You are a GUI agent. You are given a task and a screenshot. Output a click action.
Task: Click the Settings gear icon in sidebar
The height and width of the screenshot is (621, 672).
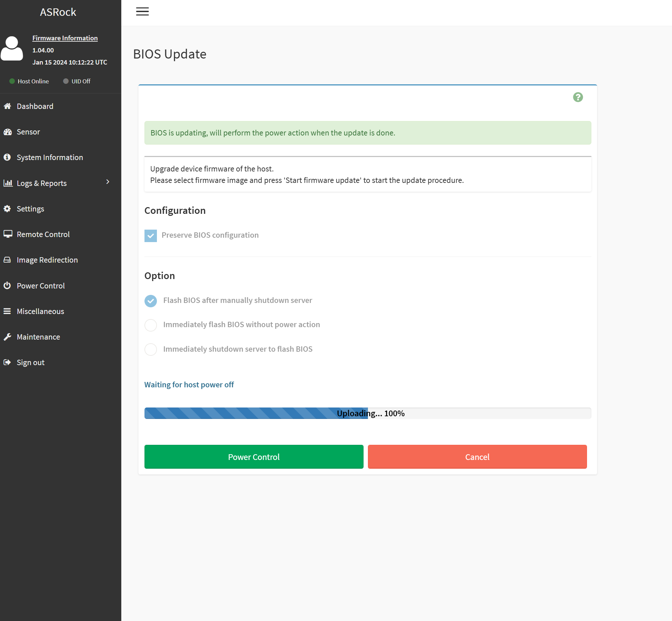[x=7, y=209]
